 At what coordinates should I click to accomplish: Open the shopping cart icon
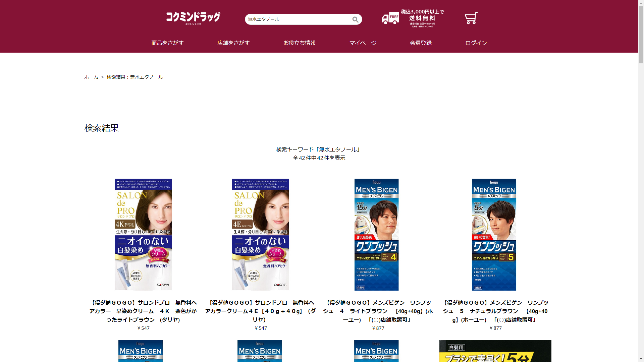click(471, 18)
